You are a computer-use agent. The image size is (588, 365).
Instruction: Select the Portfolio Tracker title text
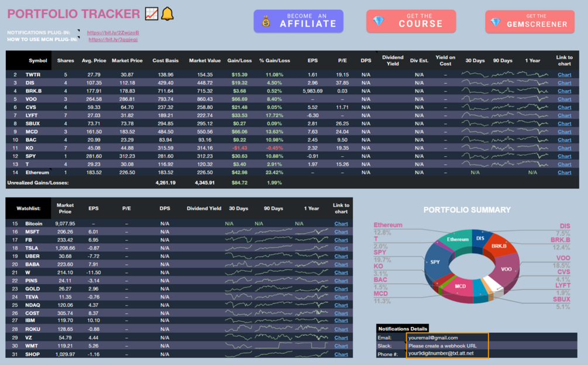pyautogui.click(x=74, y=14)
